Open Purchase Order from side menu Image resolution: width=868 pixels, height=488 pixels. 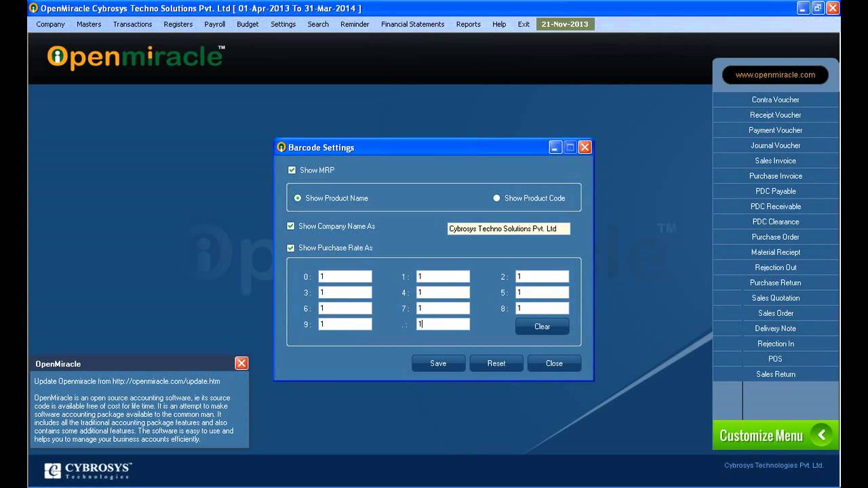pyautogui.click(x=775, y=237)
